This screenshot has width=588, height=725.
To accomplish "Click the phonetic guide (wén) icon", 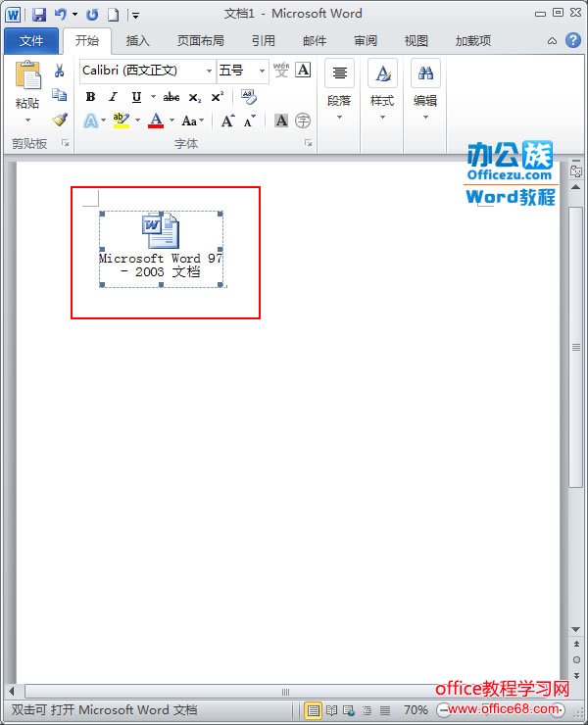I will (x=281, y=71).
